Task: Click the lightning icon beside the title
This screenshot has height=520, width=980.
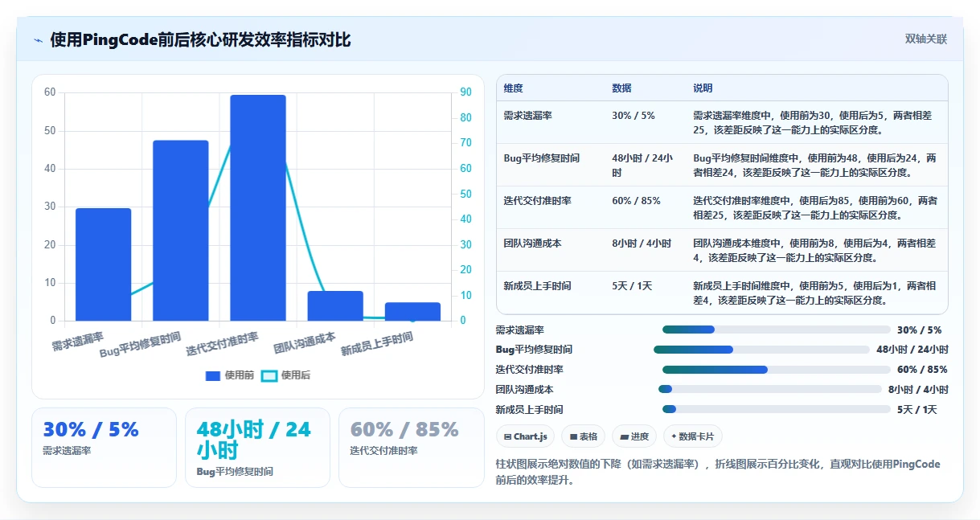Action: click(38, 40)
